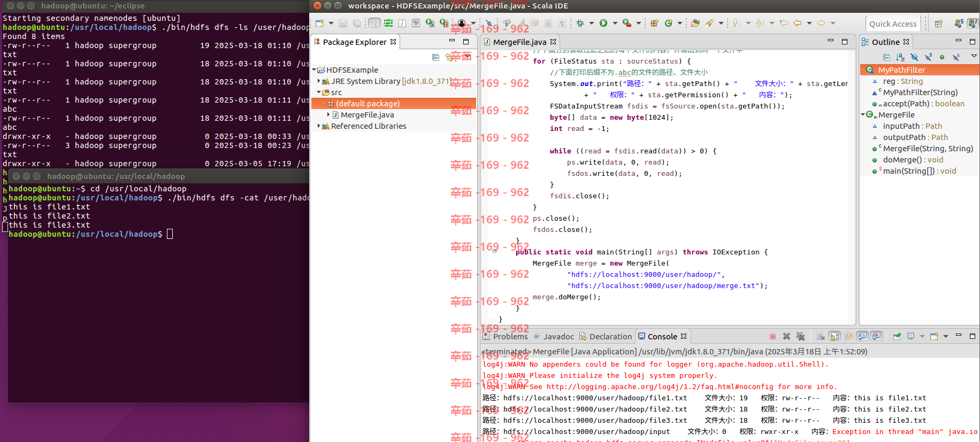Click the Back navigation arrow
The width and height of the screenshot is (980, 442).
click(797, 23)
